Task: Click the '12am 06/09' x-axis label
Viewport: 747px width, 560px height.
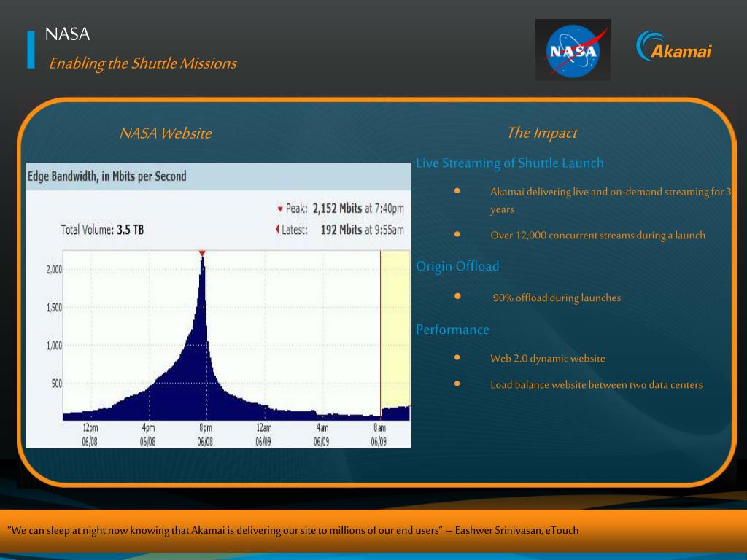Action: coord(263,435)
